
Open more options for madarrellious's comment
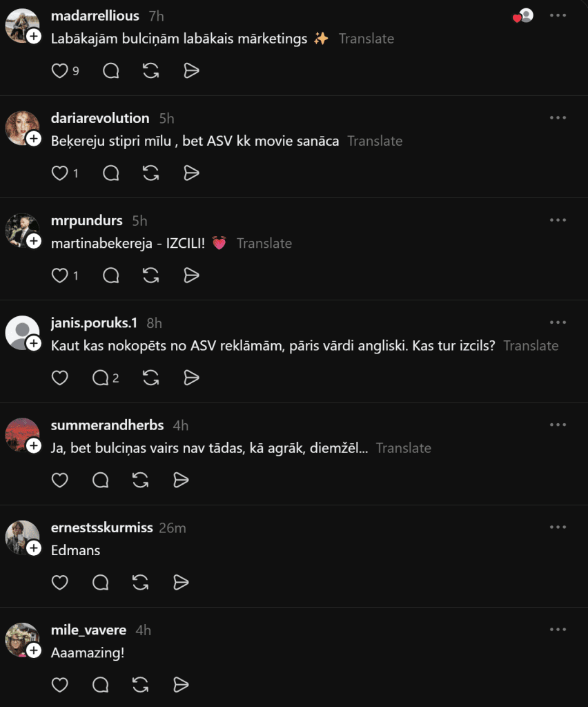click(558, 15)
